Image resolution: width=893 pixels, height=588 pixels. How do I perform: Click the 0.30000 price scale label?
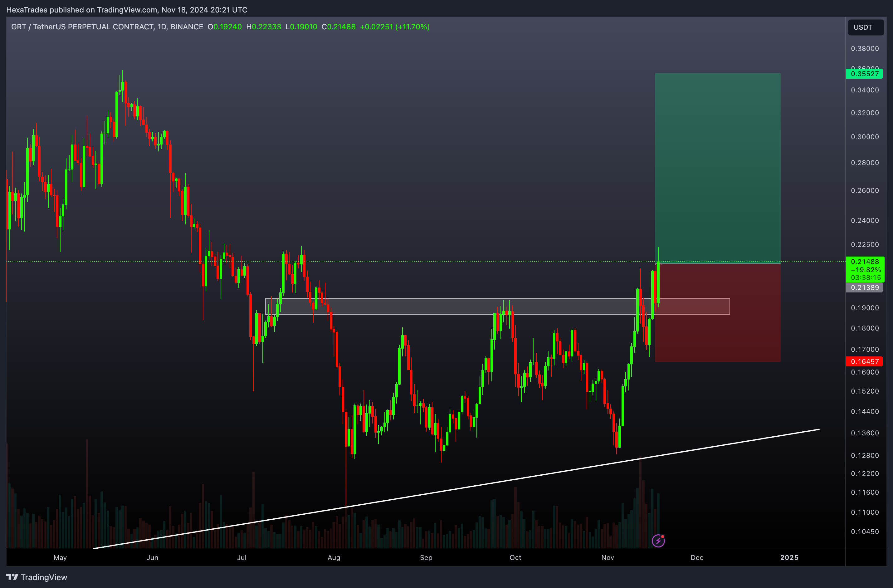865,137
